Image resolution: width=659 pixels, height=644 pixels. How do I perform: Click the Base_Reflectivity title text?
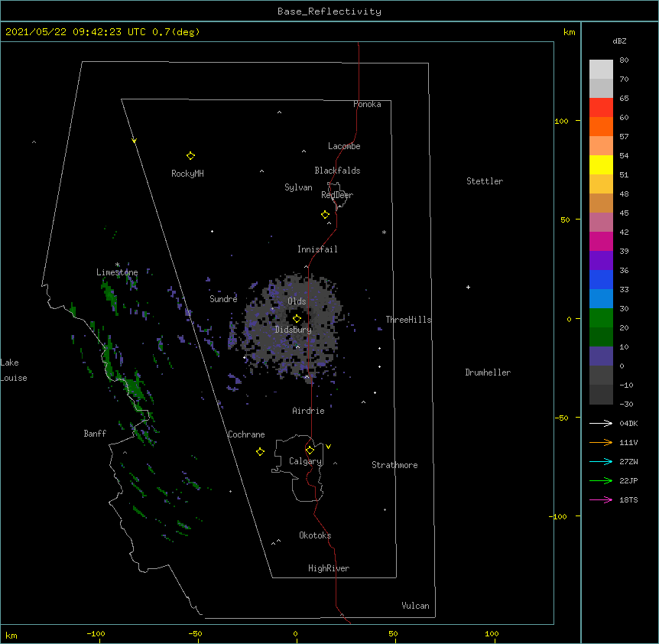(x=329, y=11)
